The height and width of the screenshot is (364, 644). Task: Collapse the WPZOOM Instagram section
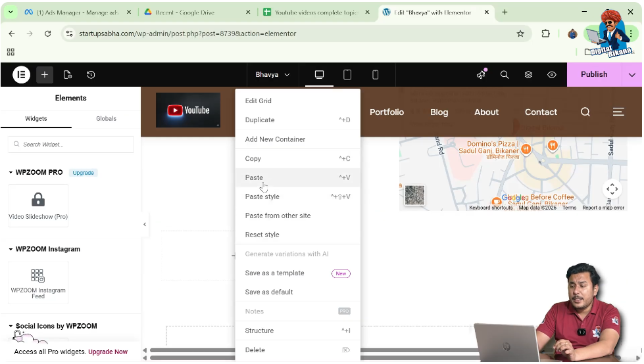click(x=11, y=250)
